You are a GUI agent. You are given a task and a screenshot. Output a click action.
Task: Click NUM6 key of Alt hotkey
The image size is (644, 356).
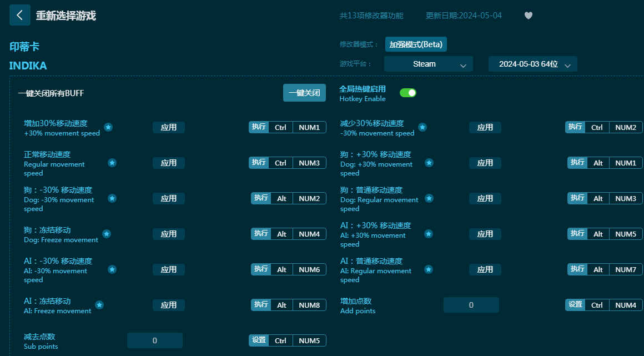click(309, 270)
